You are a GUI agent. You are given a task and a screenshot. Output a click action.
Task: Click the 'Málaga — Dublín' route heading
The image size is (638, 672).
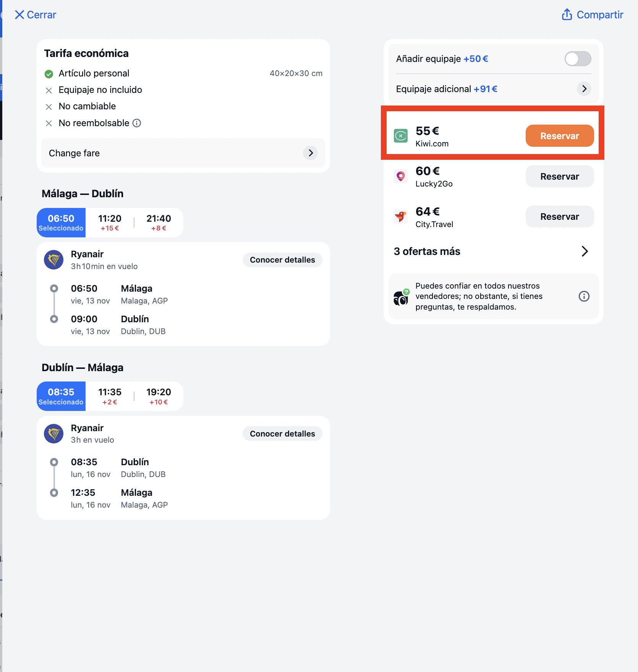tap(83, 193)
